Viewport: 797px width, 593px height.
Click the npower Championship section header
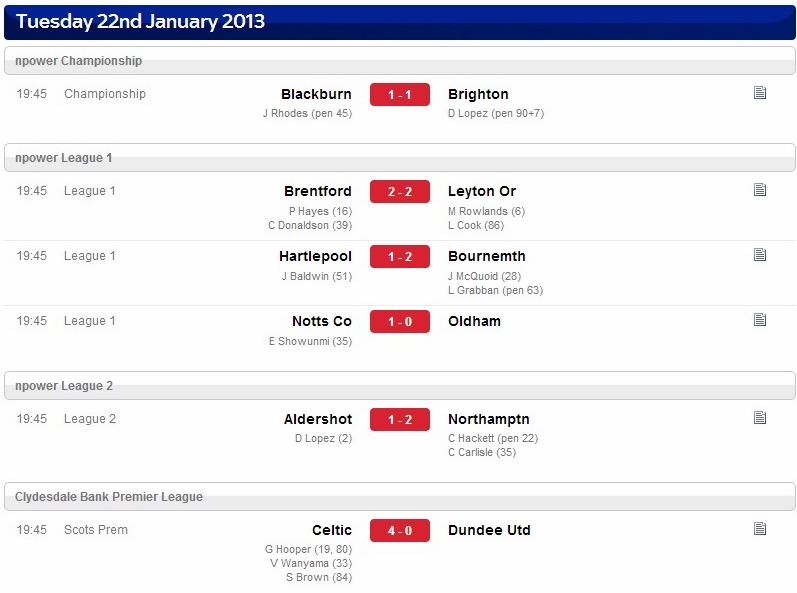(x=400, y=61)
